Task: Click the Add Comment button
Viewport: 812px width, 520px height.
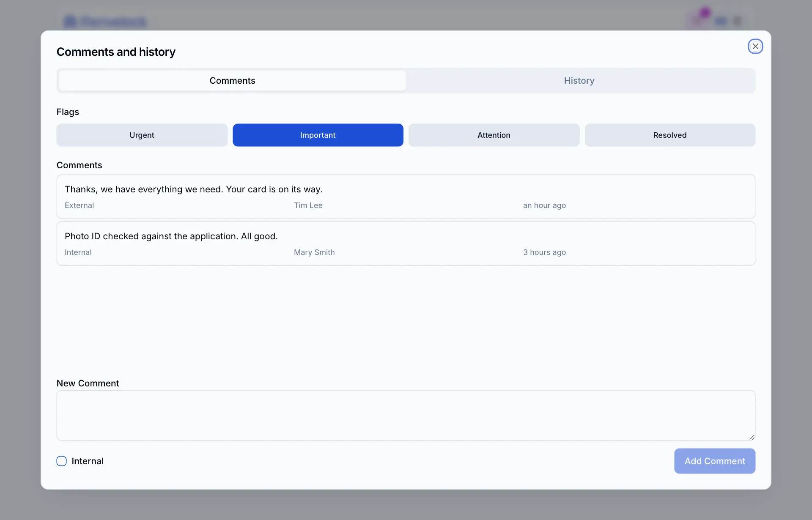Action: click(715, 461)
